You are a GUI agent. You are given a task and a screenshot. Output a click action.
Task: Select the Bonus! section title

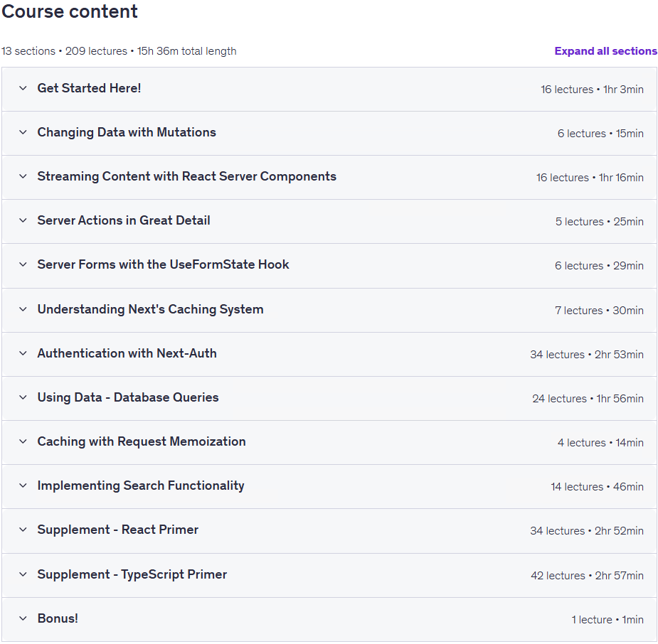[58, 618]
